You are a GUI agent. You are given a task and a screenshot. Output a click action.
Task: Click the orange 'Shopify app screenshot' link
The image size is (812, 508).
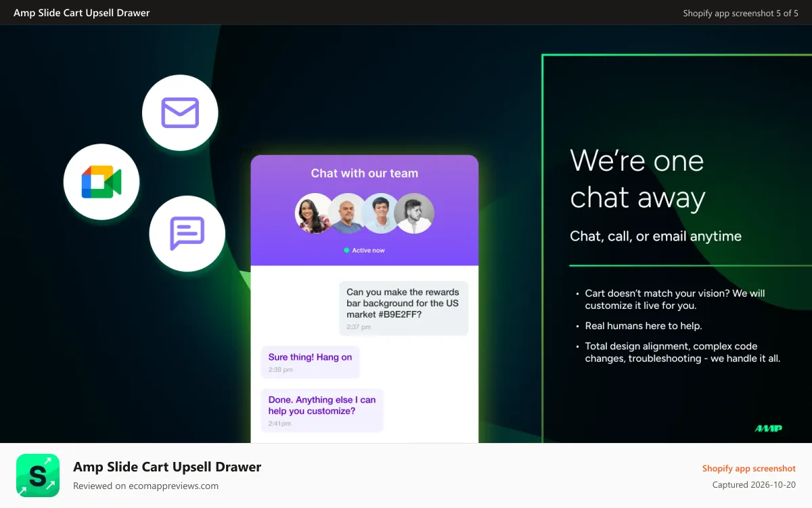(749, 469)
